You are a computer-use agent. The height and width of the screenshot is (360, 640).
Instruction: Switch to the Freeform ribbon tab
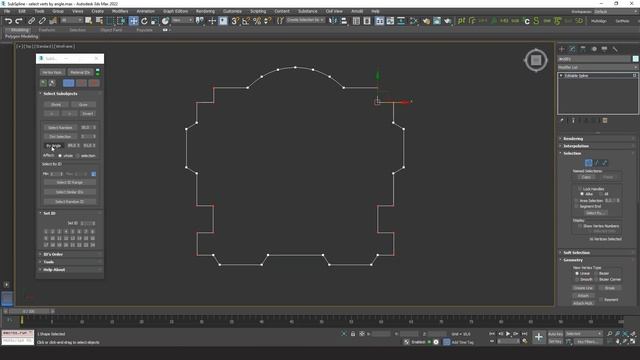tap(47, 30)
